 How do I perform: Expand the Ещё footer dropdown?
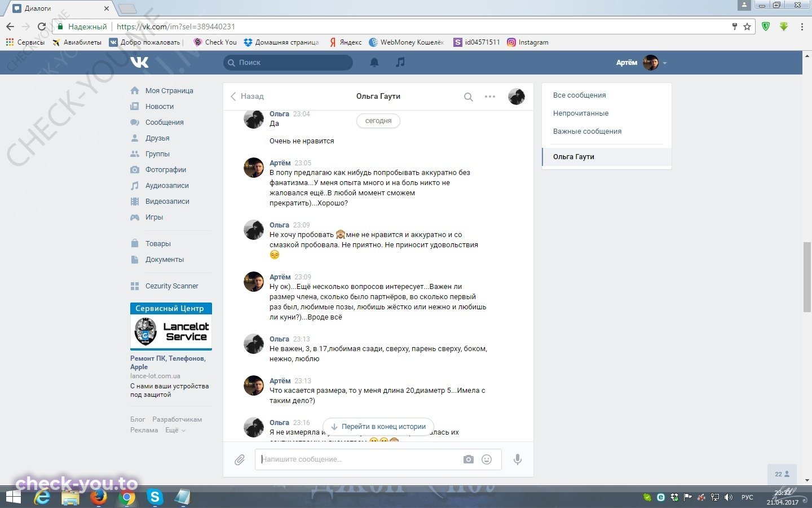pyautogui.click(x=175, y=430)
